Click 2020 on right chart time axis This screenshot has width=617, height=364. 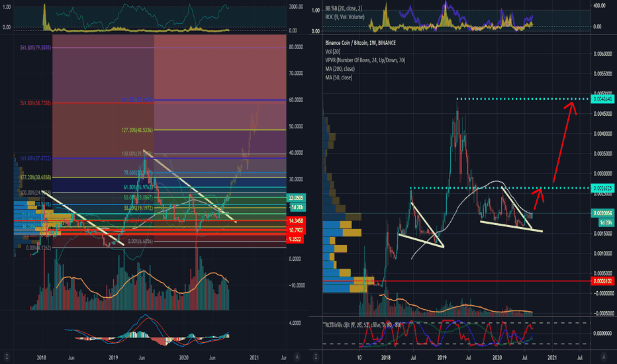(x=497, y=357)
